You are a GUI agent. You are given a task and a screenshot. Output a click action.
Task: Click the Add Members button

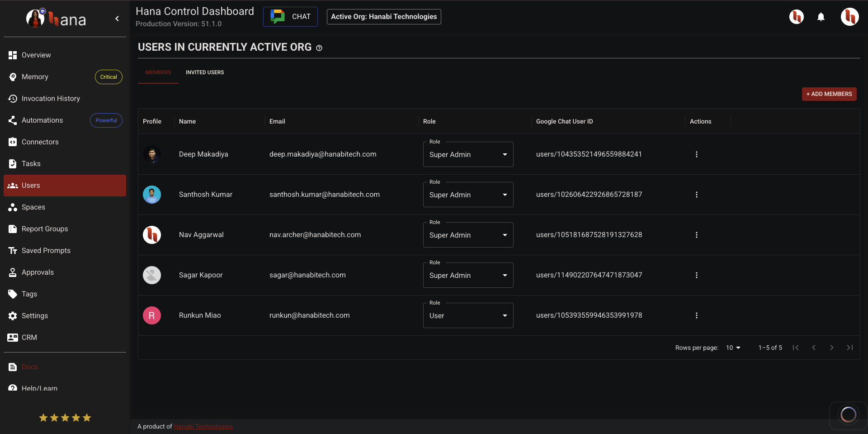coord(829,94)
